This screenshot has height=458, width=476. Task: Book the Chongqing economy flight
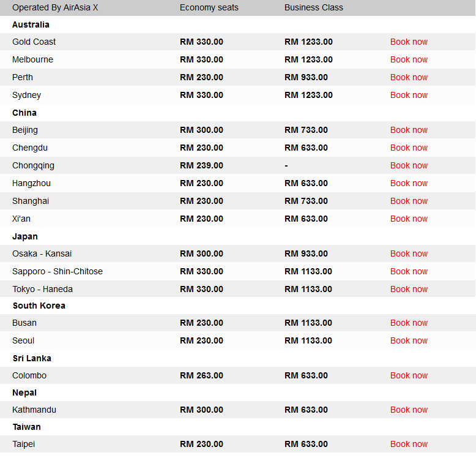click(x=409, y=165)
